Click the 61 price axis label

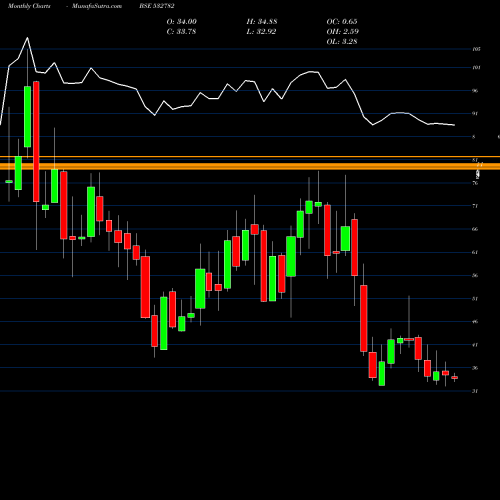pos(475,252)
